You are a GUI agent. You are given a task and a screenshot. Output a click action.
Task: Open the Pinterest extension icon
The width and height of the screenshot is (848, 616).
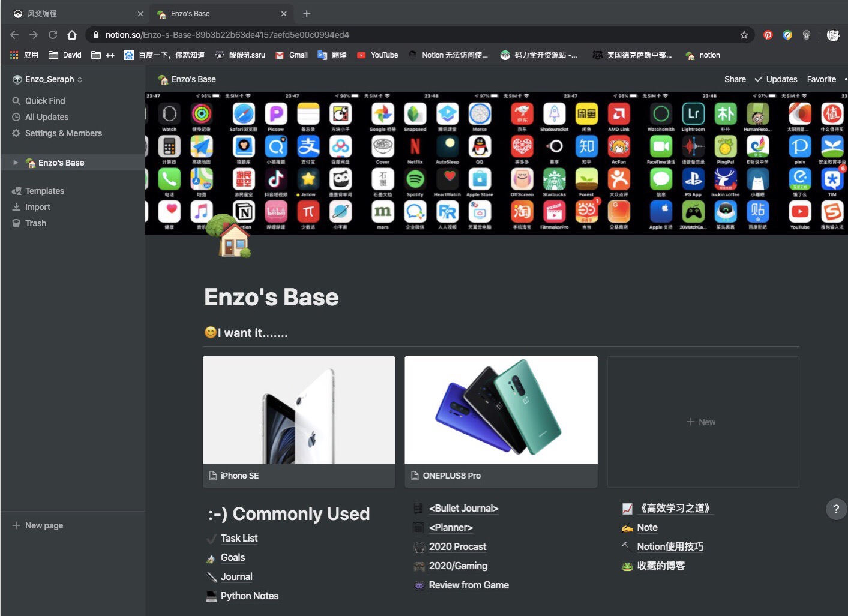click(768, 35)
